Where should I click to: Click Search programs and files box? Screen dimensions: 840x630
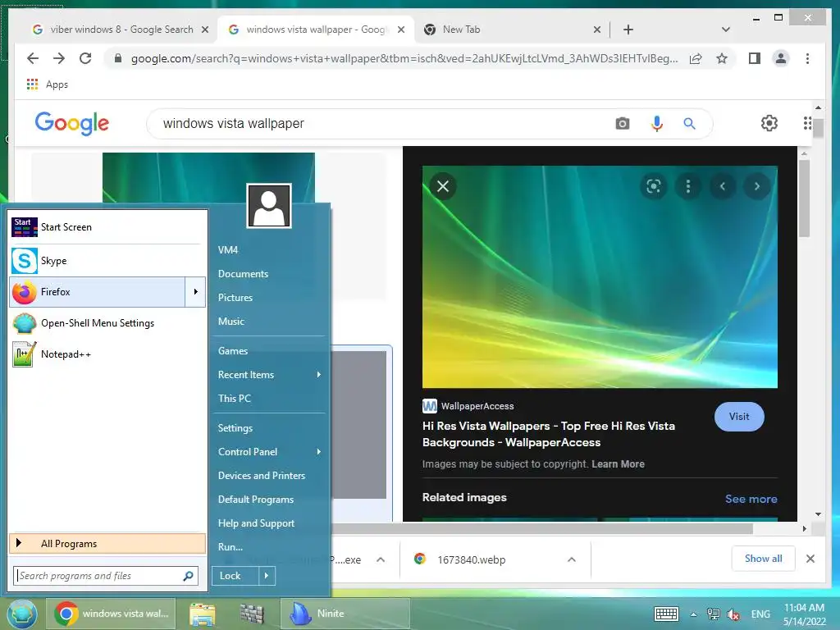pyautogui.click(x=106, y=576)
